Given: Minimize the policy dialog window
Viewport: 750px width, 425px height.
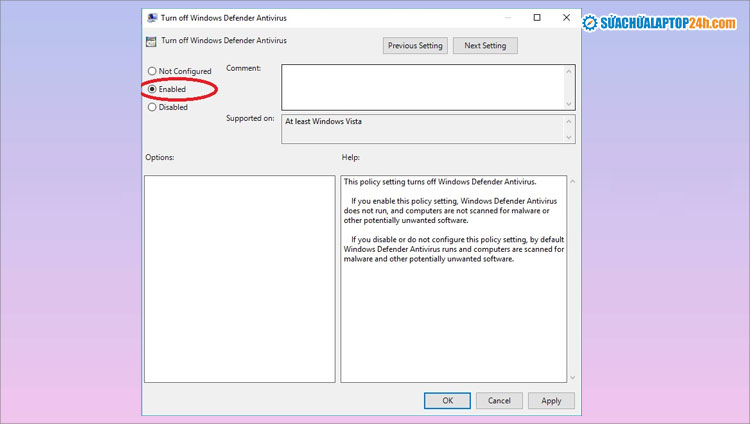Looking at the screenshot, I should 508,18.
